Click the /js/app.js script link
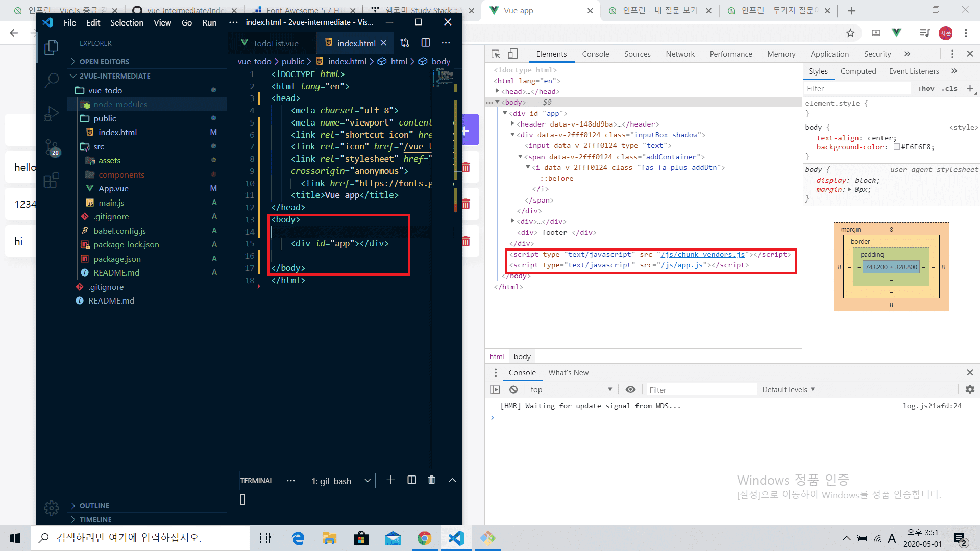 click(681, 265)
